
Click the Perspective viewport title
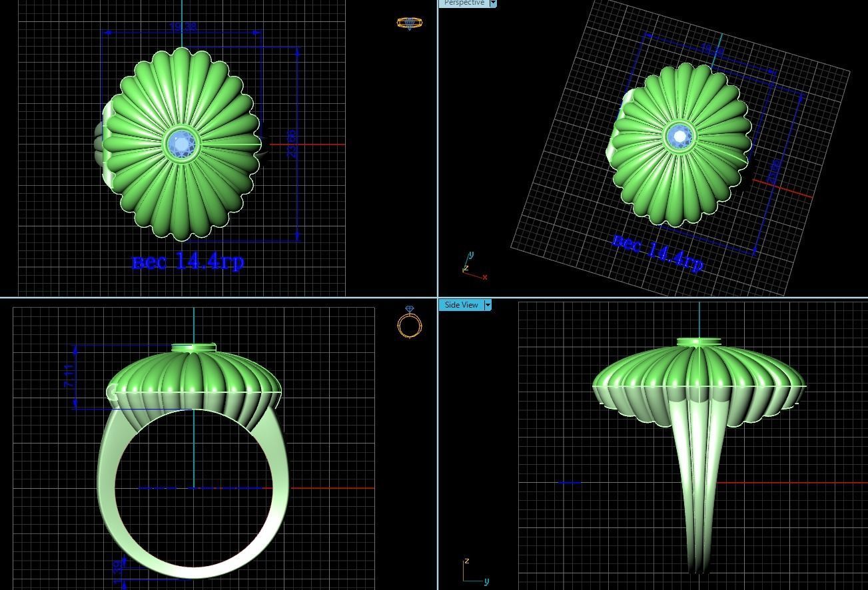465,3
